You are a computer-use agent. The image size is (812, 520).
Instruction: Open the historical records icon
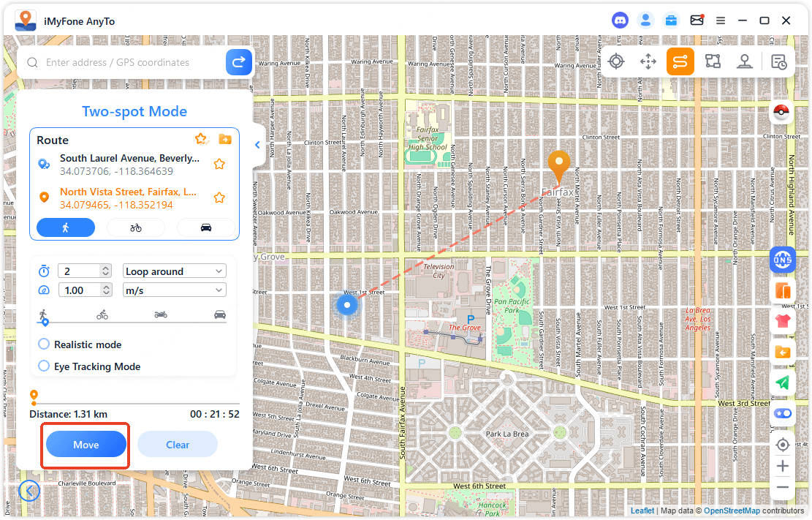click(x=779, y=62)
